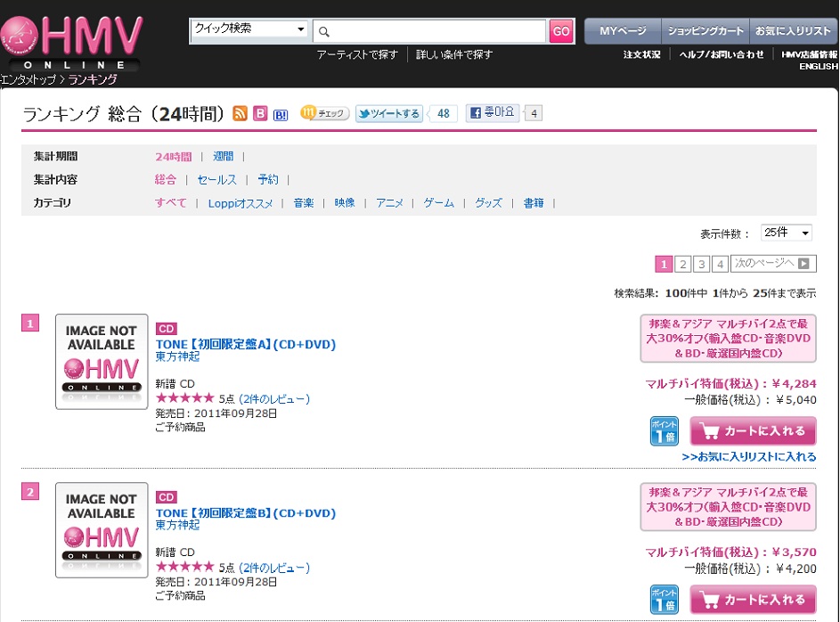
Task: Click the Hatena B! bookmark icon
Action: pos(281,115)
